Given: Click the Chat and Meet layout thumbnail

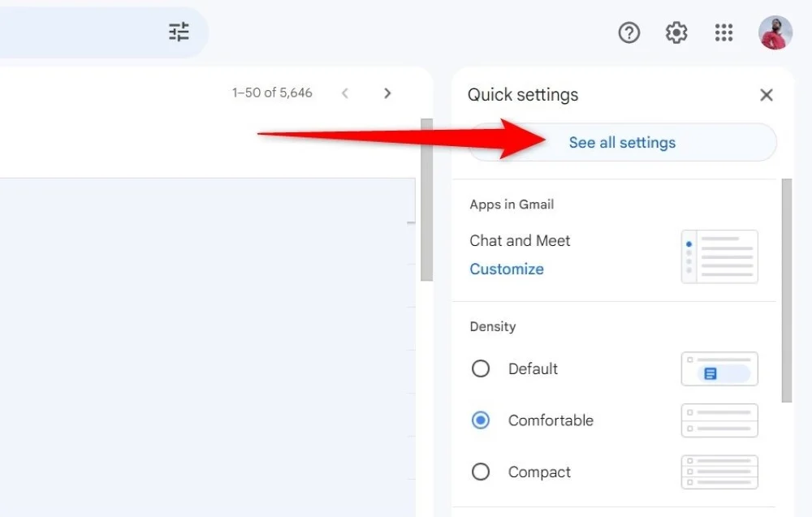Looking at the screenshot, I should pyautogui.click(x=719, y=256).
